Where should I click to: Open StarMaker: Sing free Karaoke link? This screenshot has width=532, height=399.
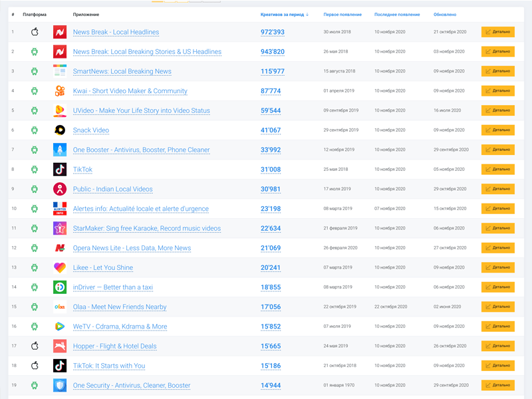pos(147,229)
